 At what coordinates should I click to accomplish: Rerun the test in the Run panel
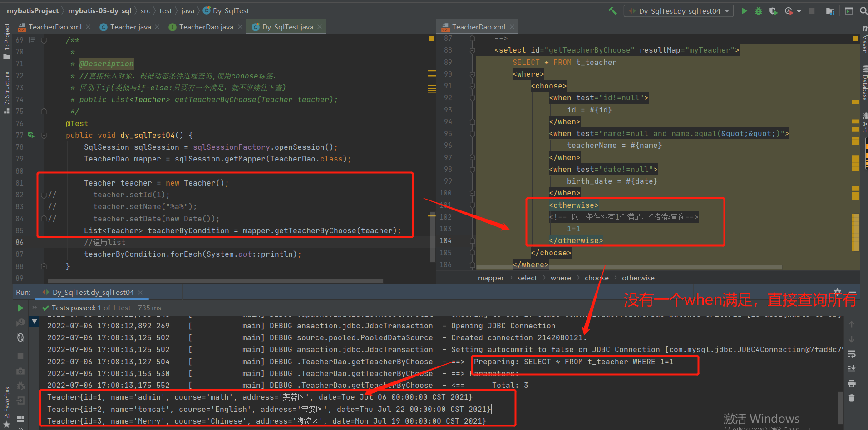(20, 308)
